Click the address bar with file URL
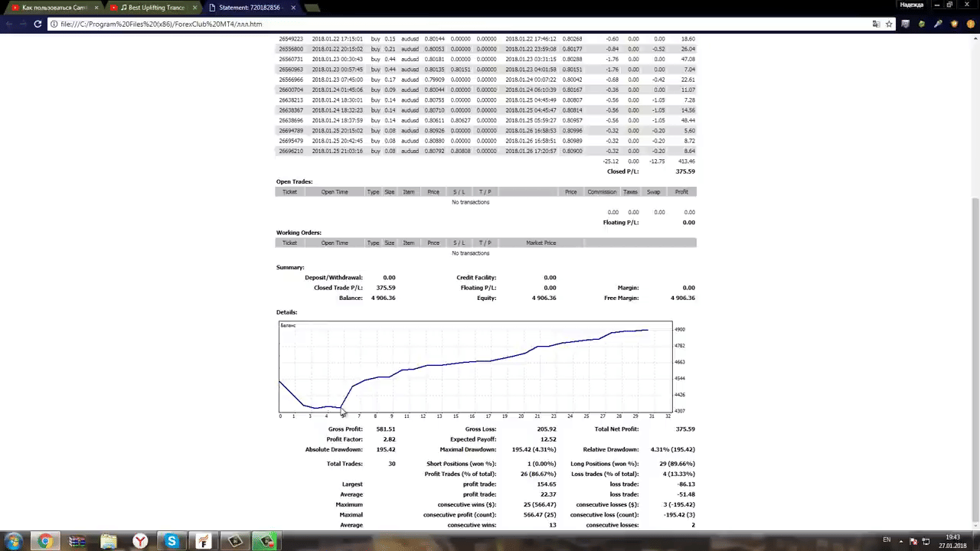This screenshot has height=551, width=980. [x=459, y=24]
